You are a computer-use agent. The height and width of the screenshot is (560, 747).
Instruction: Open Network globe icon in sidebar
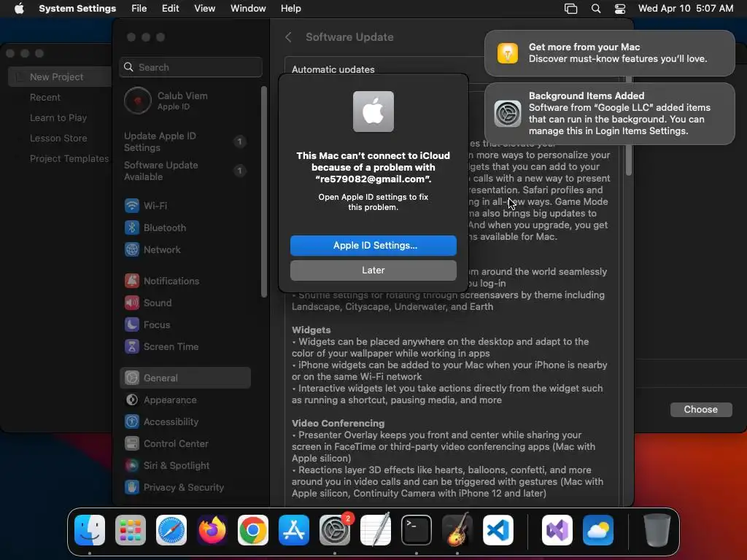coord(132,249)
